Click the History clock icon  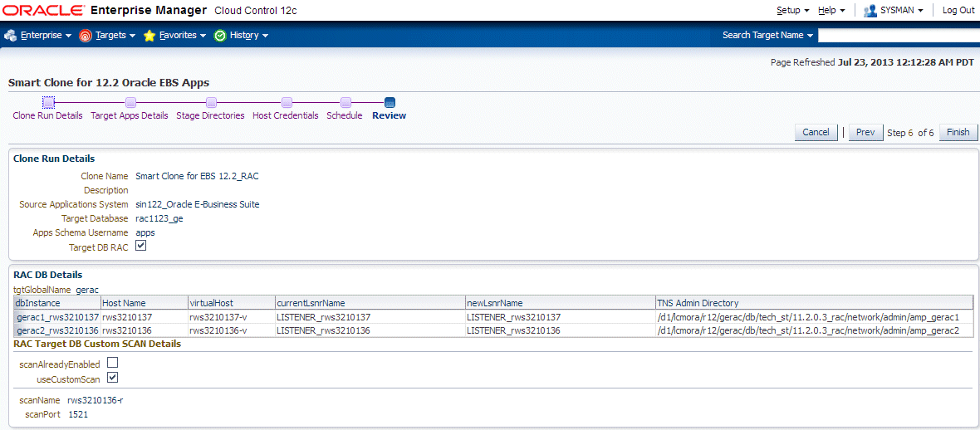pos(220,36)
